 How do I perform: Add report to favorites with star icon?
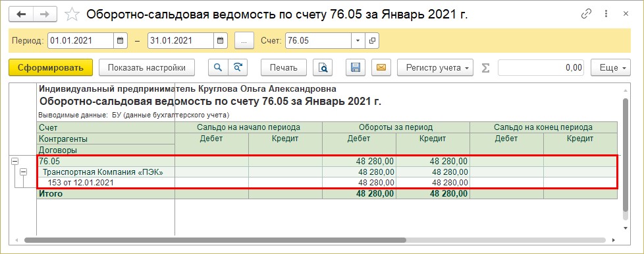[x=72, y=15]
